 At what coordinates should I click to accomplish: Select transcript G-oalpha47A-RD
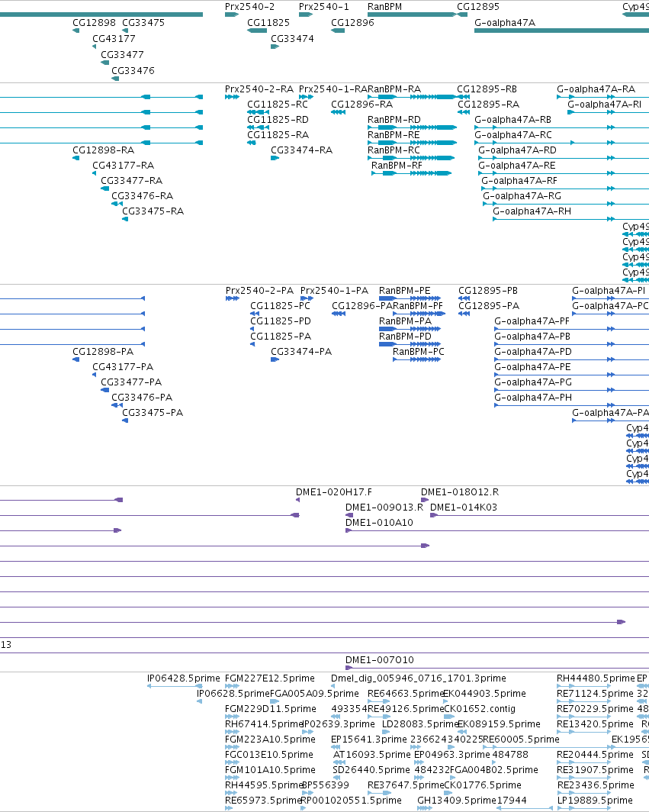click(x=517, y=150)
